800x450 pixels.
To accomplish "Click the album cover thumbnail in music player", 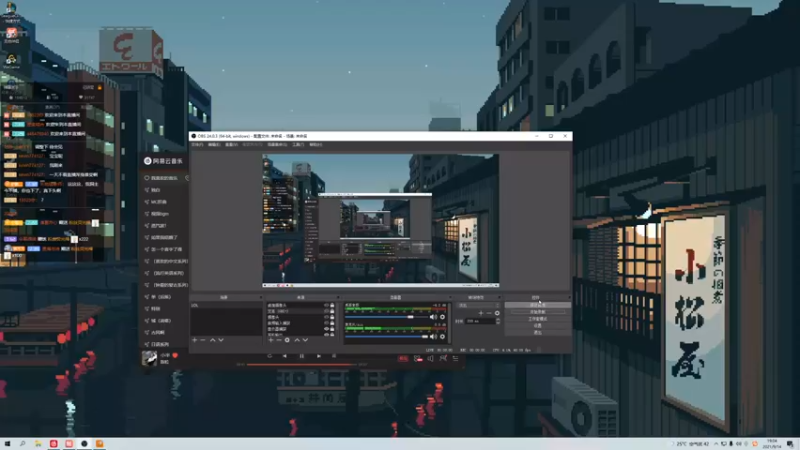I will coord(149,358).
